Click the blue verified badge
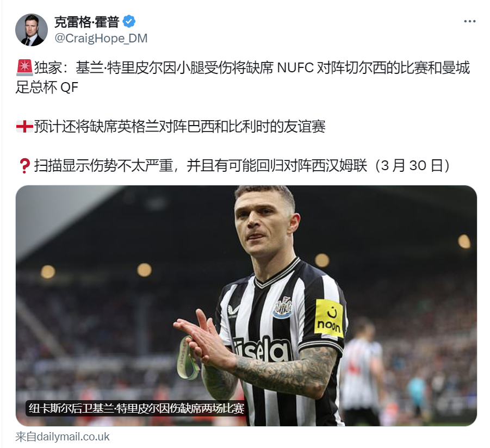The height and width of the screenshot is (448, 490). coord(129,21)
